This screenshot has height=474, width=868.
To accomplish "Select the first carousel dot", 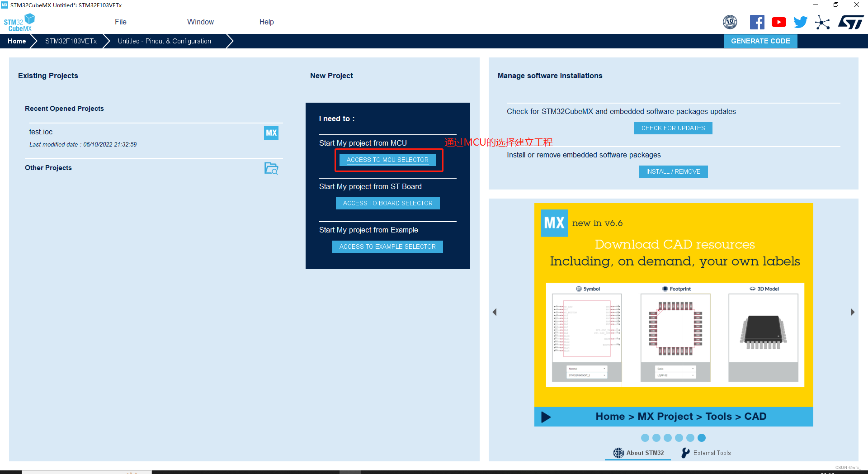I will tap(645, 438).
